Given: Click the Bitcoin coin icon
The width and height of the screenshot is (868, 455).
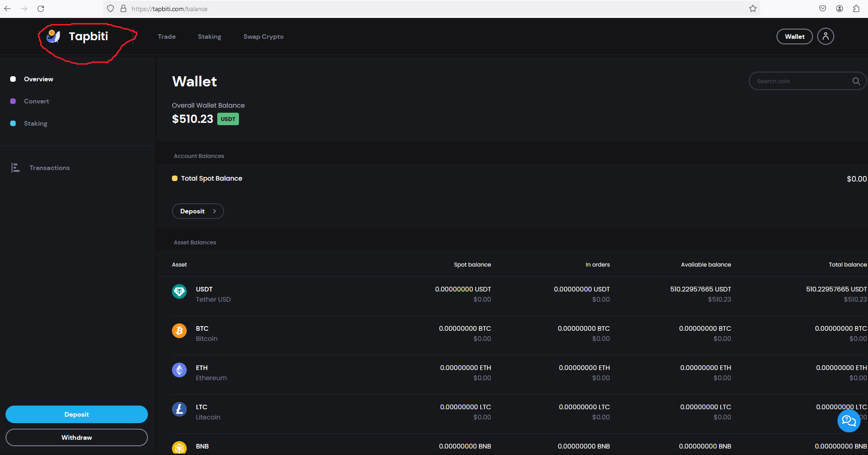Looking at the screenshot, I should click(179, 331).
